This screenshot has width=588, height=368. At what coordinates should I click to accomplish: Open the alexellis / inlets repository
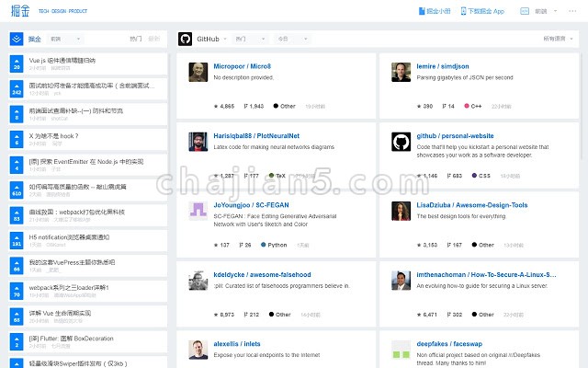tap(237, 343)
